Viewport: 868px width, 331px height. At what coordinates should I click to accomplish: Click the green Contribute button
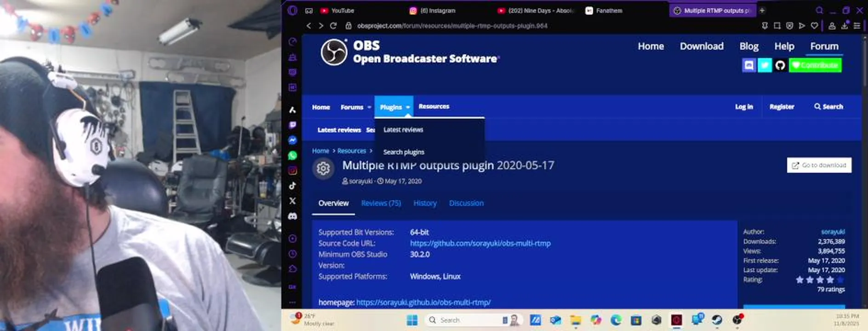tap(815, 65)
